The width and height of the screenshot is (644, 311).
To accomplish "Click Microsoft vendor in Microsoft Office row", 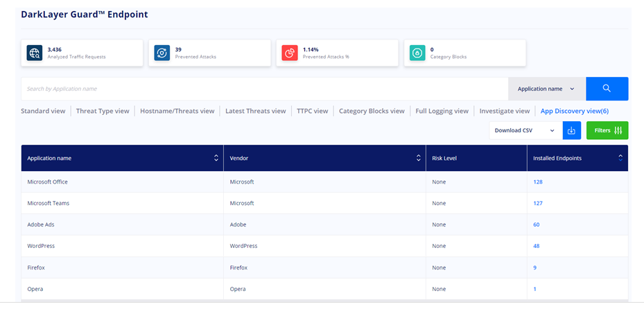I will coord(325,181).
